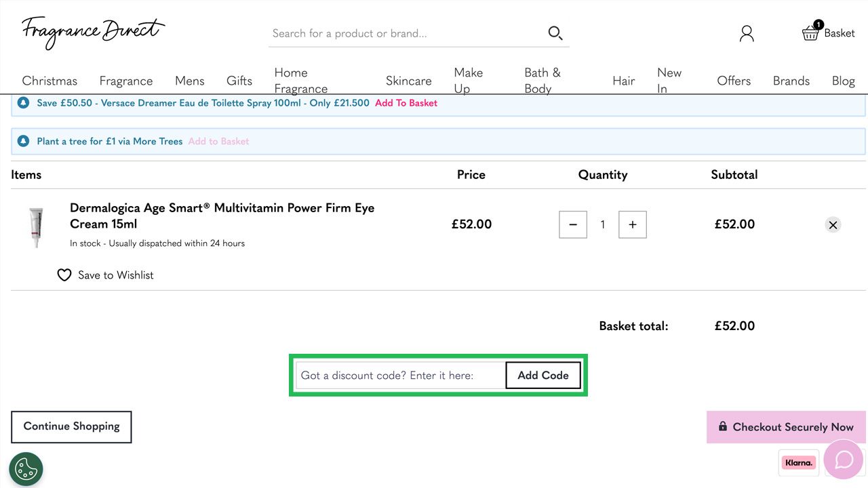The width and height of the screenshot is (868, 488).
Task: Open the Make Up menu
Action: pyautogui.click(x=469, y=81)
